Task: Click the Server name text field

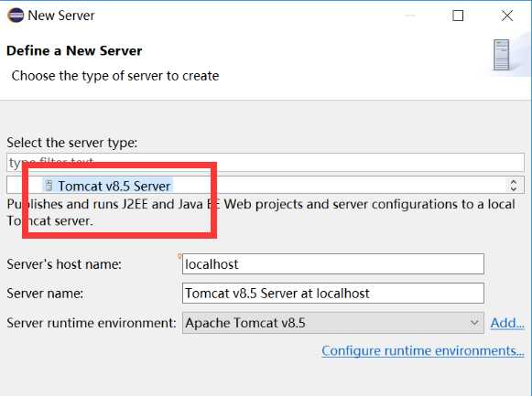Action: [x=332, y=293]
